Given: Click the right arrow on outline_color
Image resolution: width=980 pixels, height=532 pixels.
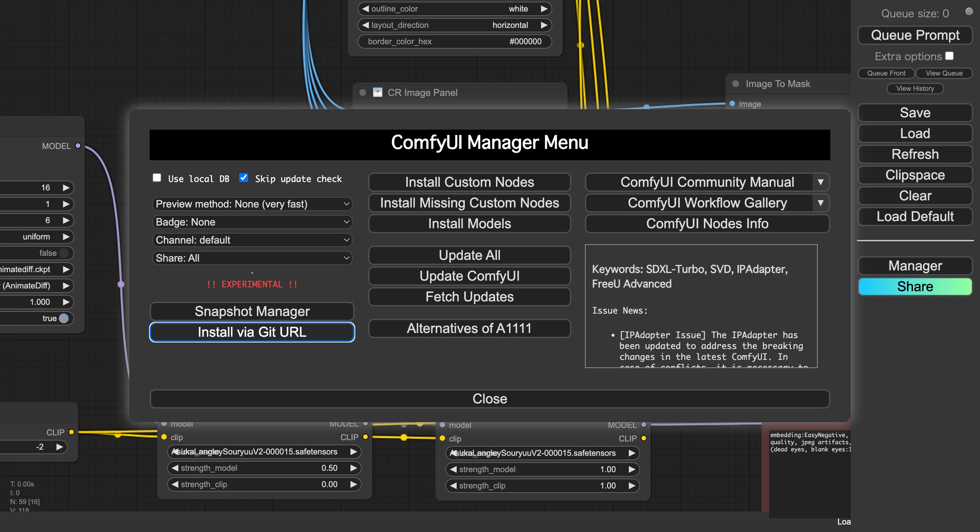Looking at the screenshot, I should click(x=544, y=9).
